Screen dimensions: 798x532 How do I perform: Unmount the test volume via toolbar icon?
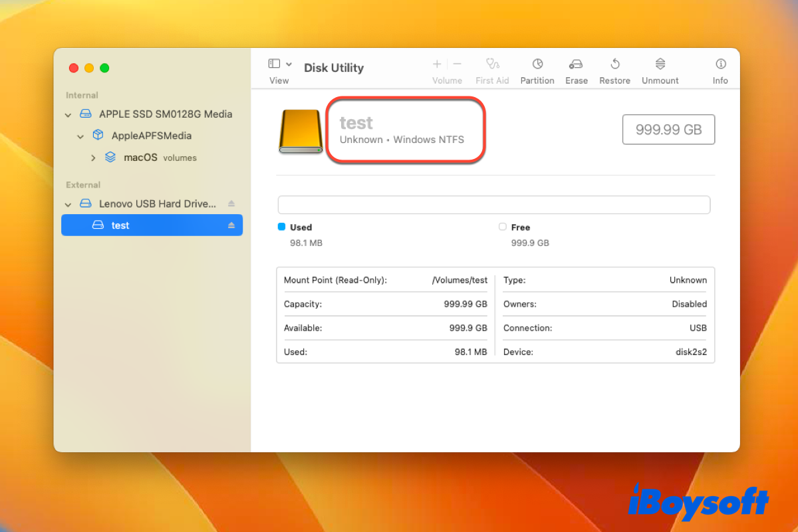[x=659, y=66]
